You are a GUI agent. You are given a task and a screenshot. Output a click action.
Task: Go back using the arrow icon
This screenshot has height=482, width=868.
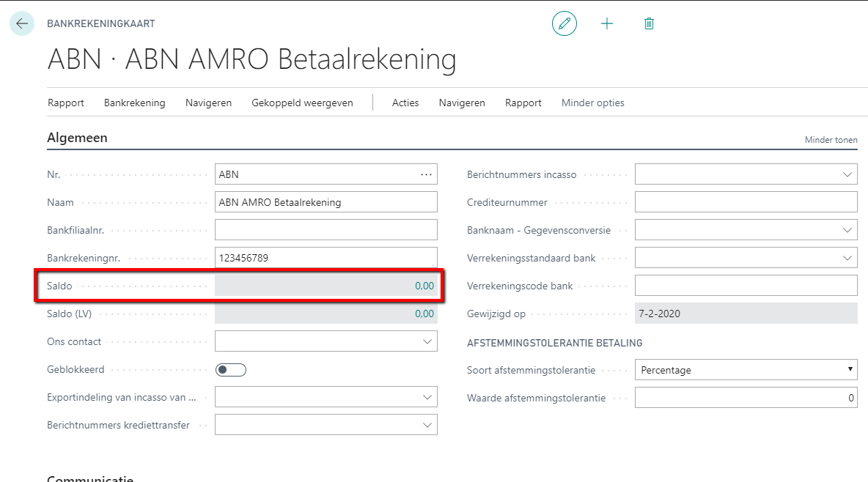tap(22, 23)
